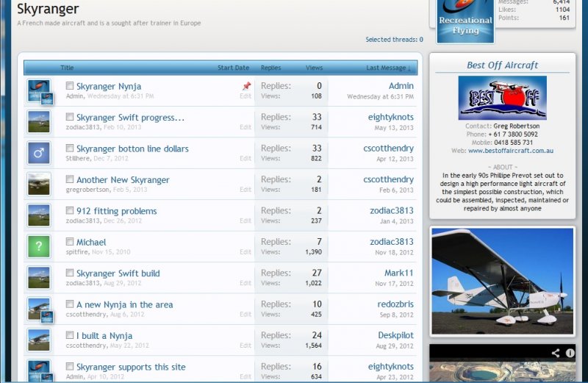Click the Best Off Aircraft logo banner
The height and width of the screenshot is (383, 588).
point(502,98)
